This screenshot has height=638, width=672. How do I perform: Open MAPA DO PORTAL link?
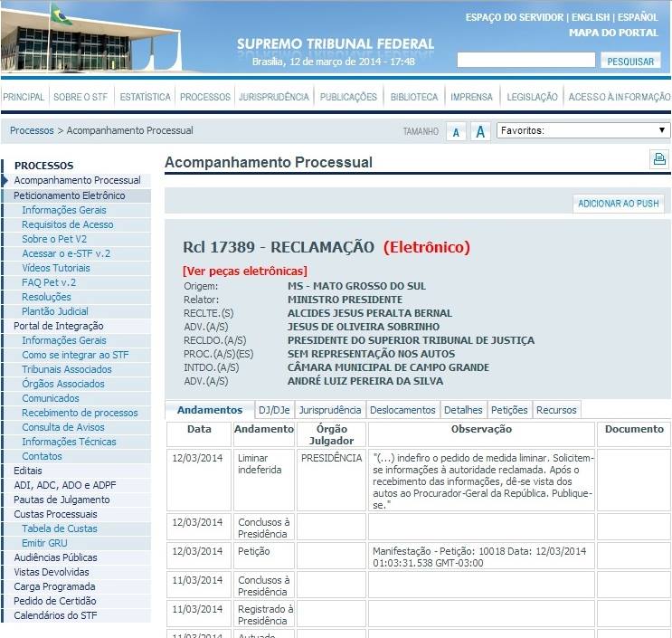point(613,33)
